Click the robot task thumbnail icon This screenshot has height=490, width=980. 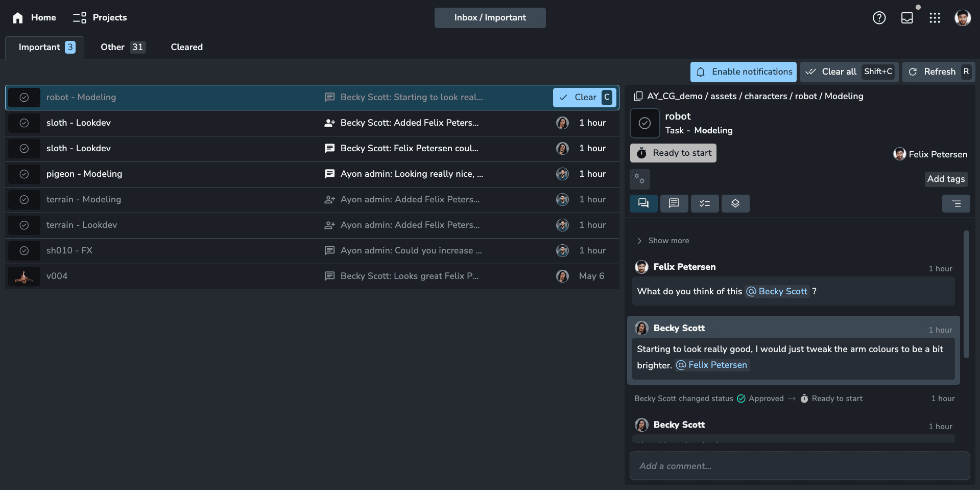tap(645, 123)
